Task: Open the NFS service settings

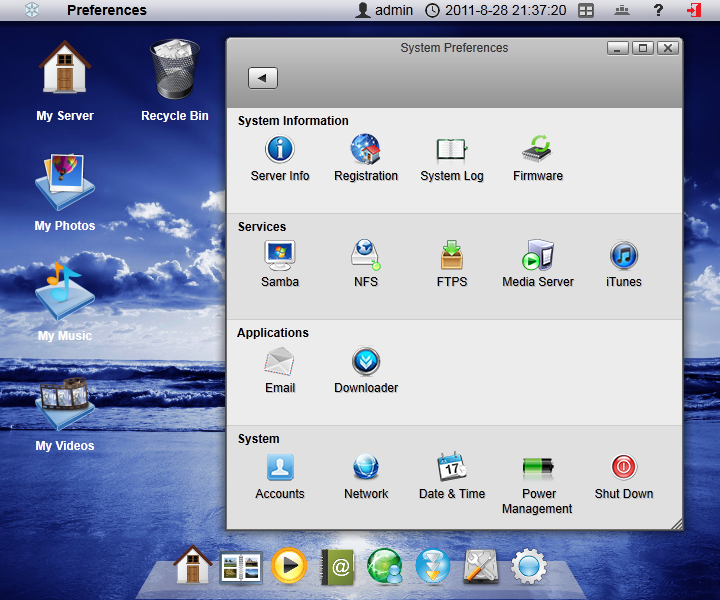Action: coord(366,257)
